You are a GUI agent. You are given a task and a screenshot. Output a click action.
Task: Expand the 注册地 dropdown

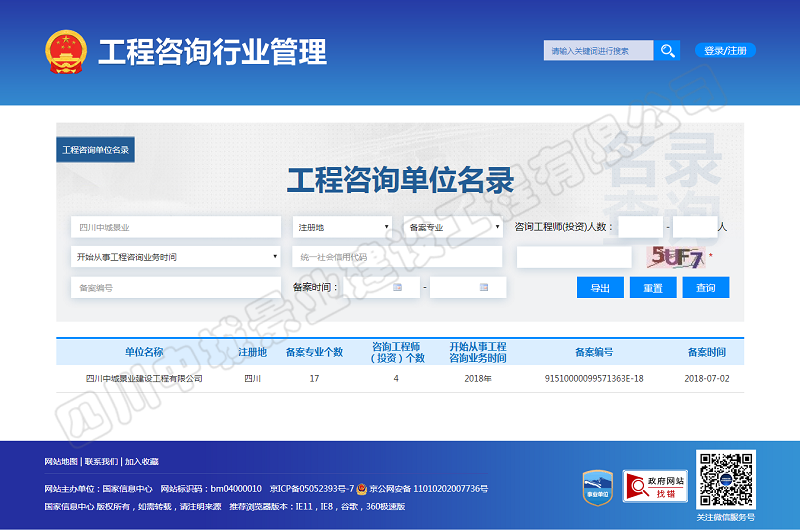point(342,228)
